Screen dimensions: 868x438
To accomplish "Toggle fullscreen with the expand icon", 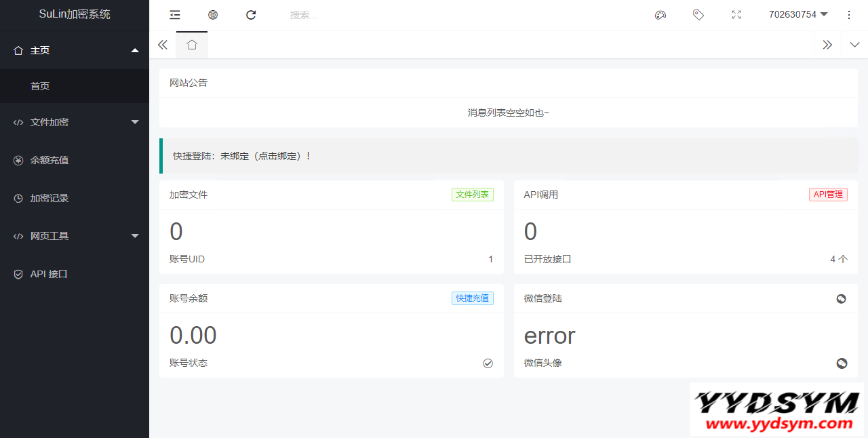I will [736, 15].
